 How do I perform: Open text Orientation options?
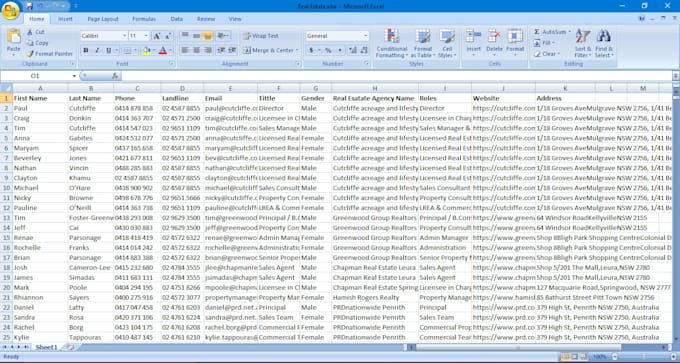point(223,36)
